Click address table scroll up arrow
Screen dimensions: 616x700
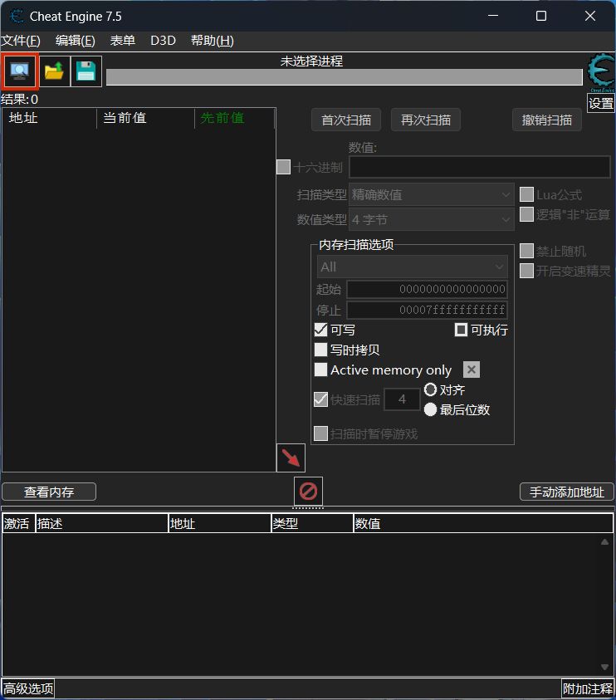pyautogui.click(x=605, y=542)
